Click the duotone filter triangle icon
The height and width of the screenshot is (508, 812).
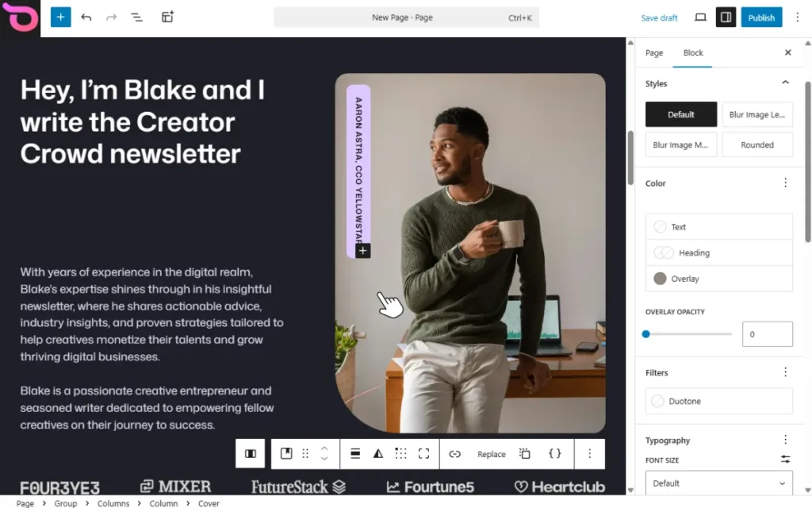point(378,454)
